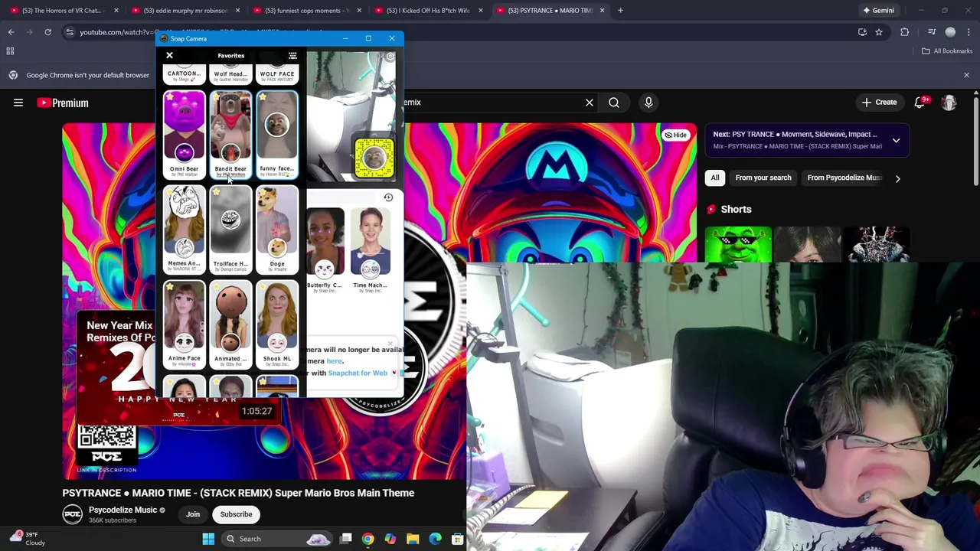The image size is (980, 551).
Task: Expand the Mix playlist panel chevron
Action: [x=896, y=140]
